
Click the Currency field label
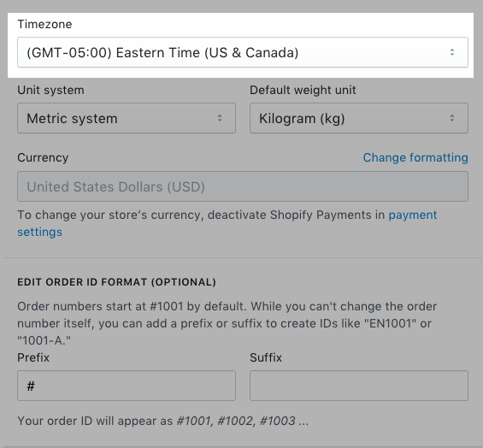(x=43, y=158)
